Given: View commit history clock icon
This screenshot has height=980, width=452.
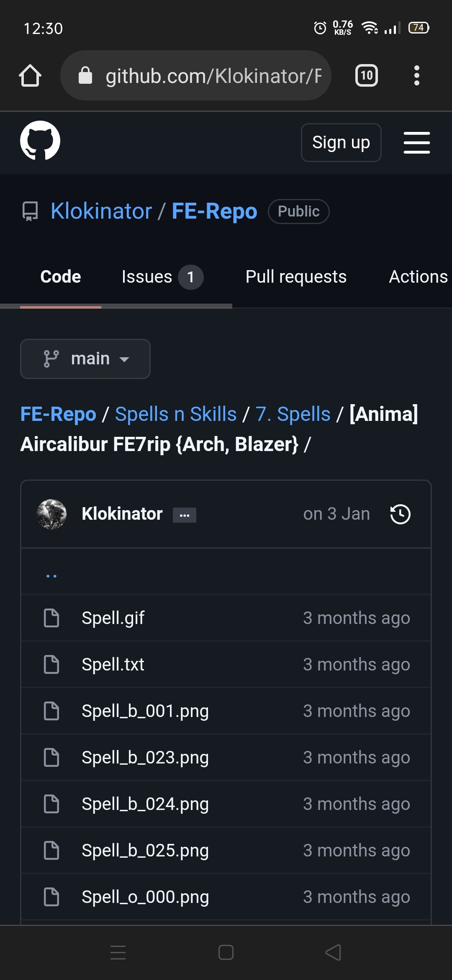Looking at the screenshot, I should coord(400,514).
